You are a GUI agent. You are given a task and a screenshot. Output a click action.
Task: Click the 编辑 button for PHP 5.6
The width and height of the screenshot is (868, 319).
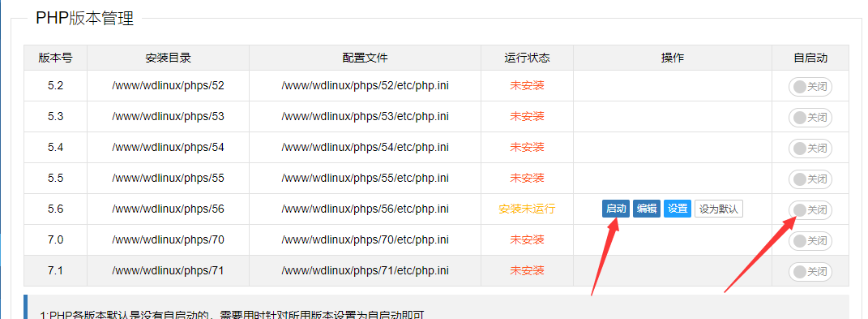[x=647, y=209]
